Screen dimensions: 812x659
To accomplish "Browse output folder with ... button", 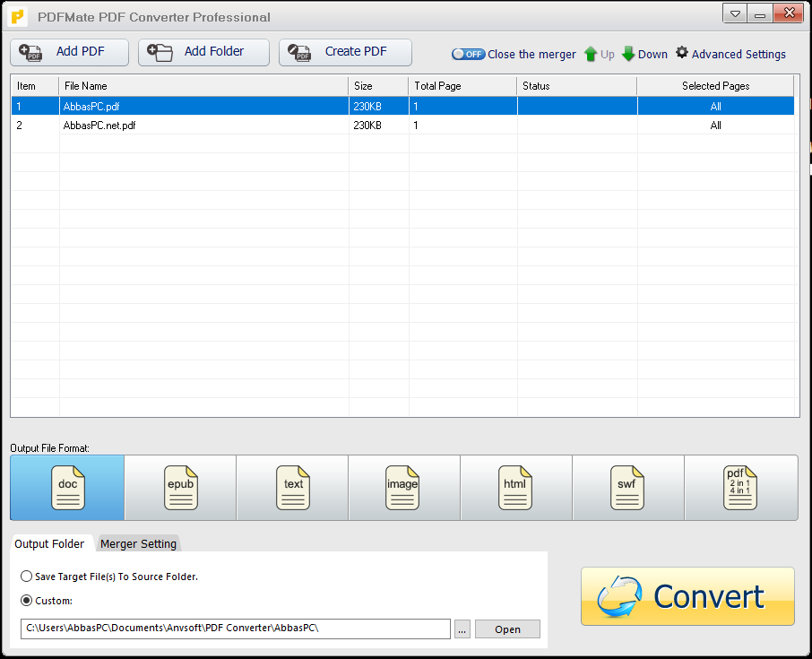I will 462,629.
